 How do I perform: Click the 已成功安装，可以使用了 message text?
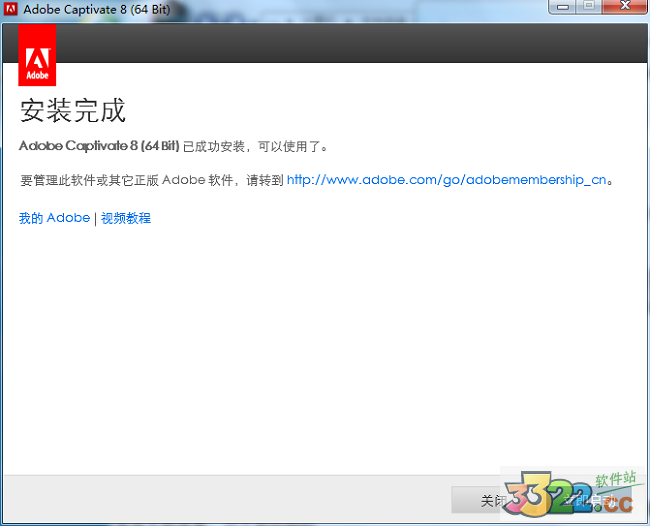click(255, 146)
